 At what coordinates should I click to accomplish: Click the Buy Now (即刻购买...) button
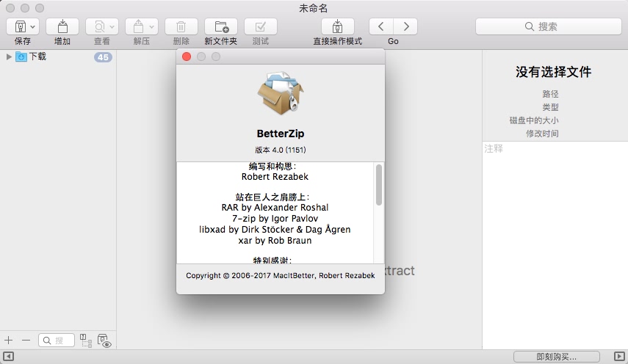tap(557, 357)
